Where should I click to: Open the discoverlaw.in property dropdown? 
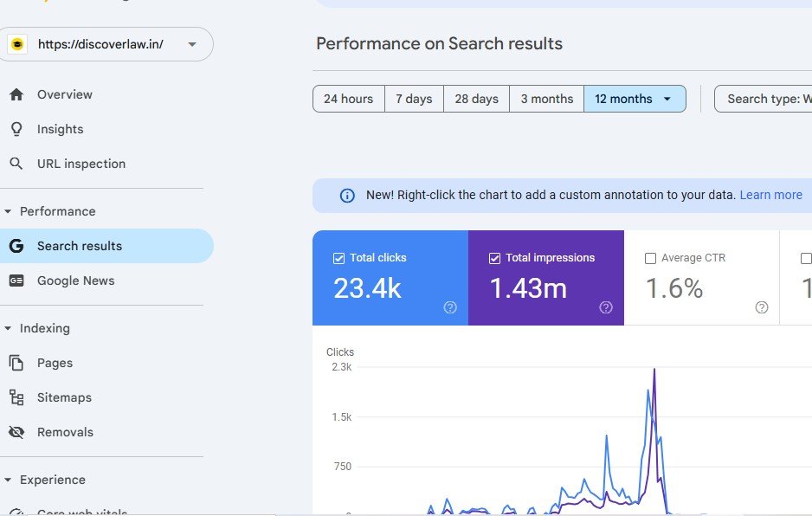pos(192,44)
